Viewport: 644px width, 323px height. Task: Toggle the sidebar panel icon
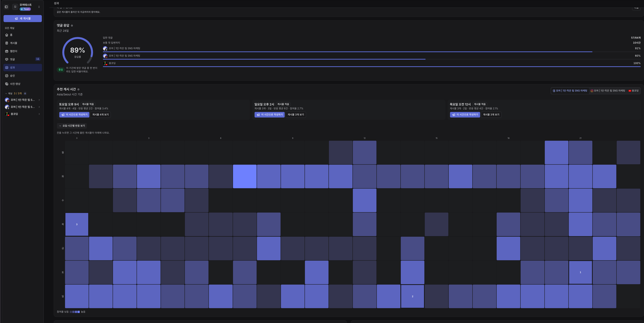7,7
